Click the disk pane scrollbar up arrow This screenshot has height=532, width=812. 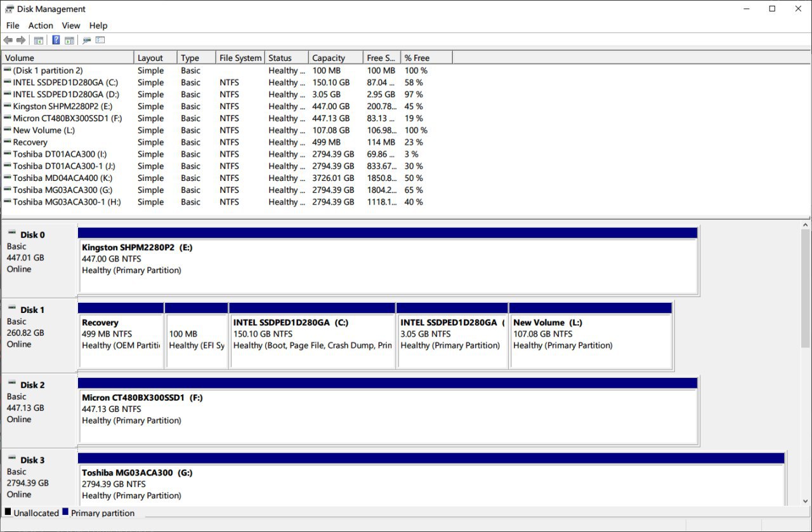click(x=806, y=225)
